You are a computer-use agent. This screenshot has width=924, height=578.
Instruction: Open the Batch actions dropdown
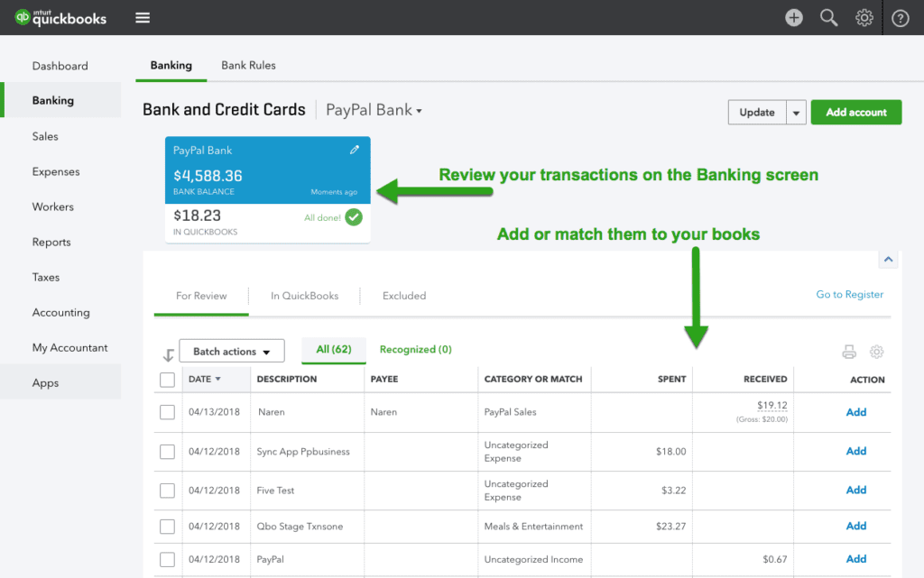[231, 351]
